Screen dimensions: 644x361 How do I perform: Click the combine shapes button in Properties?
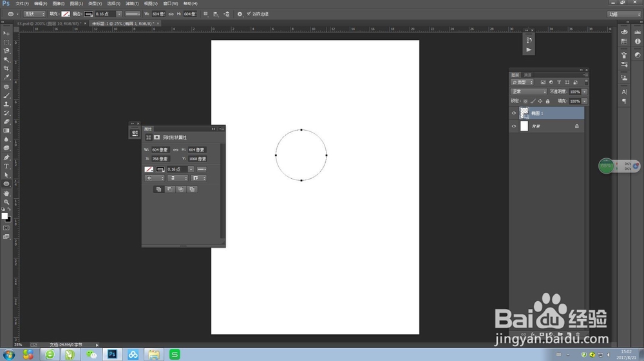[158, 189]
